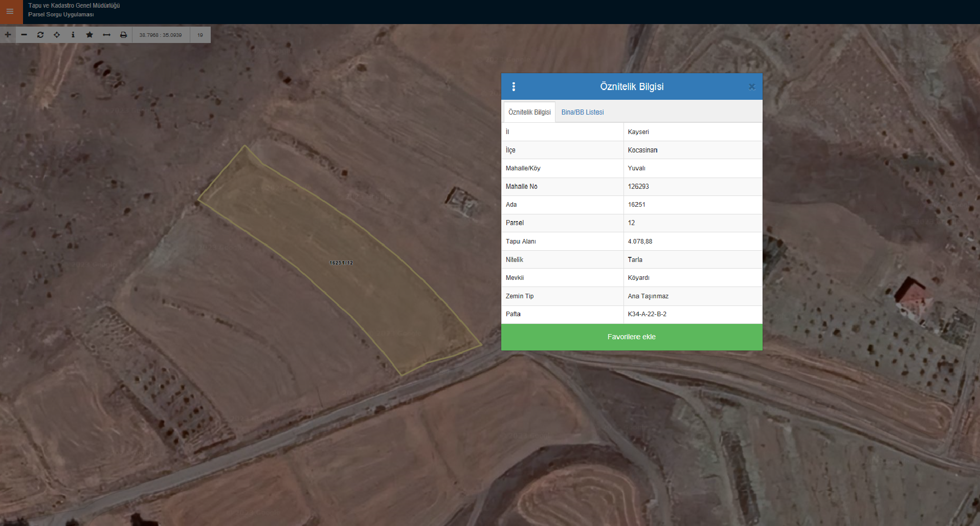Click Parsel Sorgu Uygulaması subtitle
The image size is (980, 526).
click(61, 14)
